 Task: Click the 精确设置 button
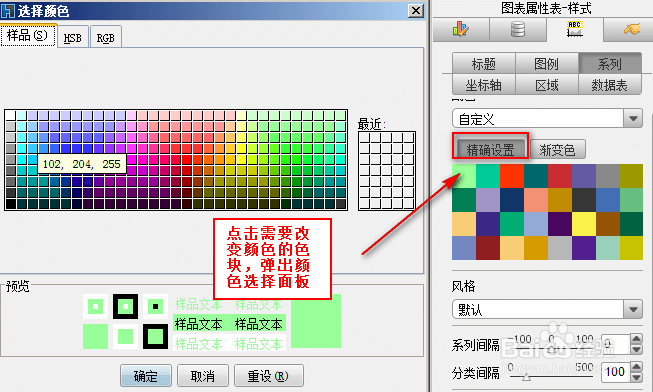pyautogui.click(x=490, y=149)
